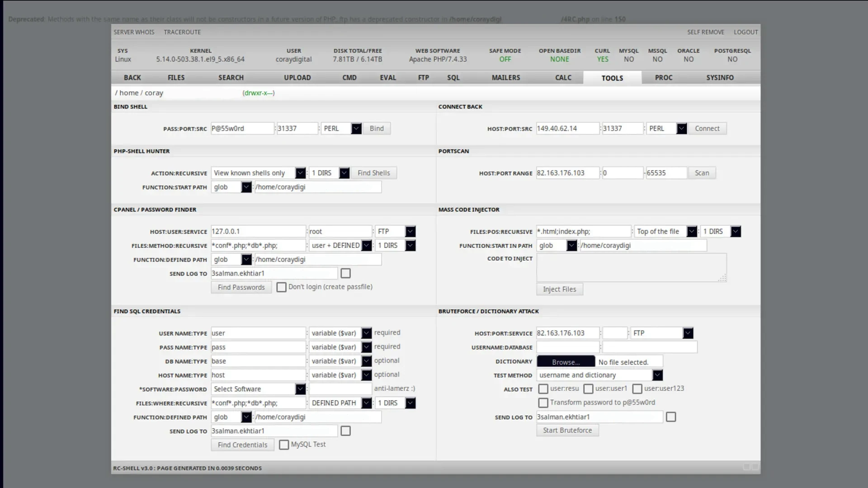Expand the View known shells only dropdown

(258, 173)
